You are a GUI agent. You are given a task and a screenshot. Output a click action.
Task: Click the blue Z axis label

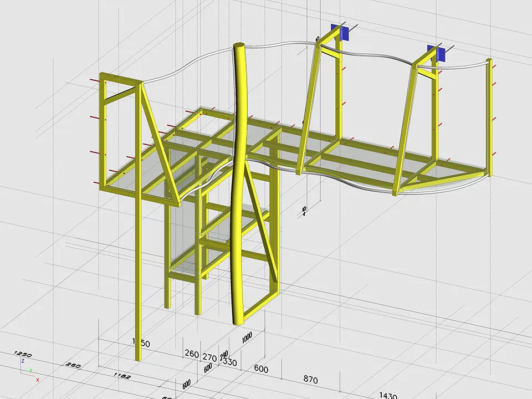[x=23, y=361]
